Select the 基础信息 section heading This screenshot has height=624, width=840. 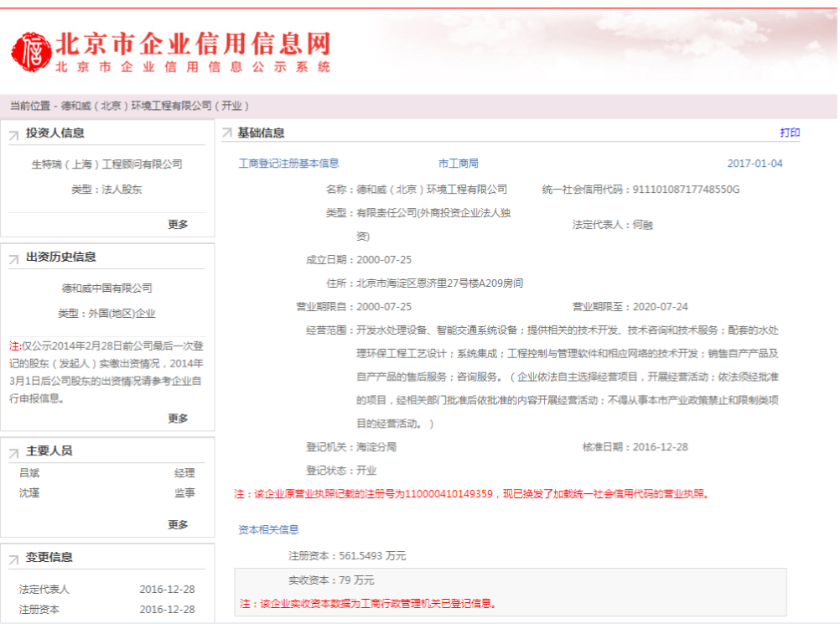(x=261, y=133)
